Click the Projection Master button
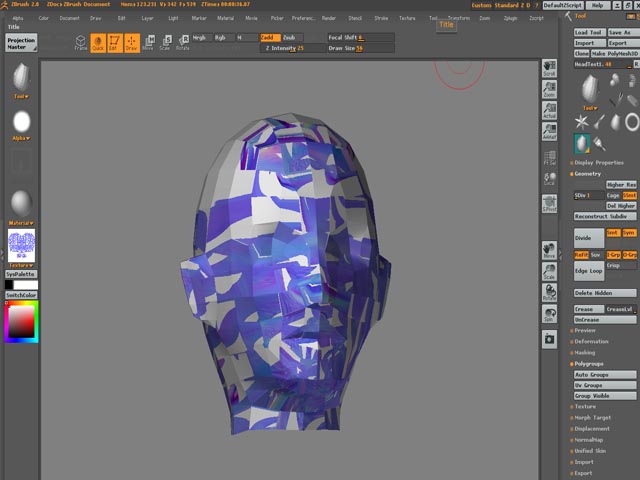640x480 pixels. click(21, 43)
